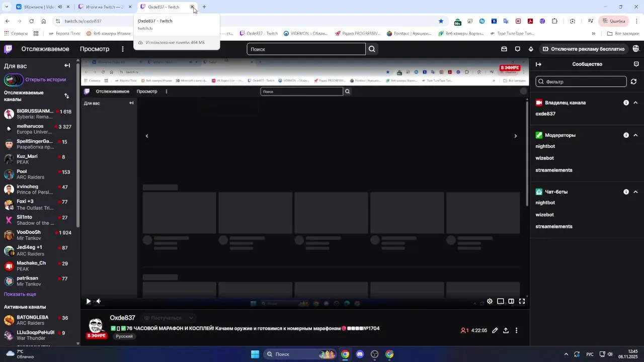Image resolution: width=644 pixels, height=362 pixels.
Task: Edit stream info with the pencil icon
Action: (x=495, y=330)
